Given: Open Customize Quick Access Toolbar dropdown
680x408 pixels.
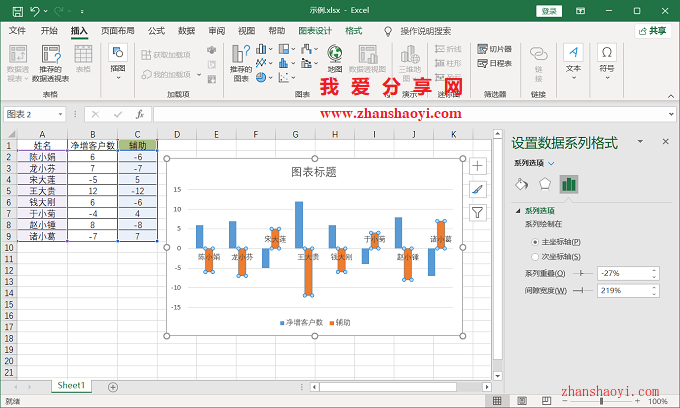Looking at the screenshot, I should coord(82,11).
